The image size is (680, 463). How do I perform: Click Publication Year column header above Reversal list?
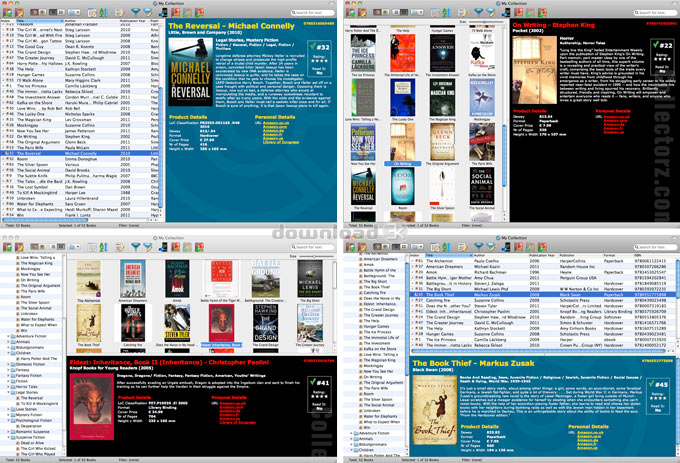[x=134, y=20]
